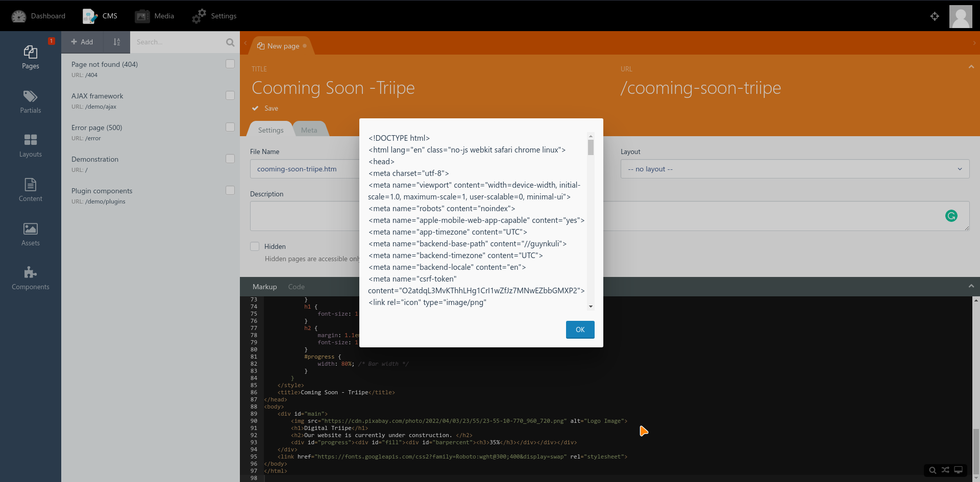980x482 pixels.
Task: Collapse the Markup editor panel chevron
Action: tap(971, 286)
